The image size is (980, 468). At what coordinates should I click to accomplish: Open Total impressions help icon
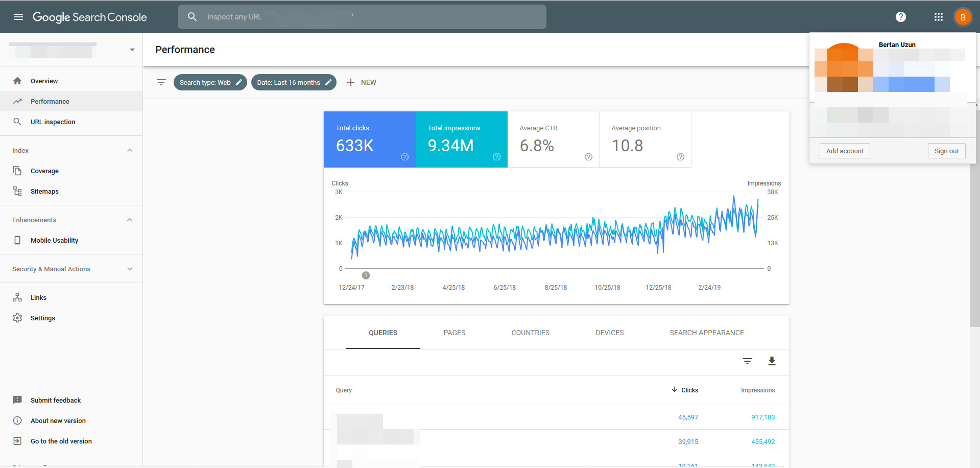coord(496,157)
